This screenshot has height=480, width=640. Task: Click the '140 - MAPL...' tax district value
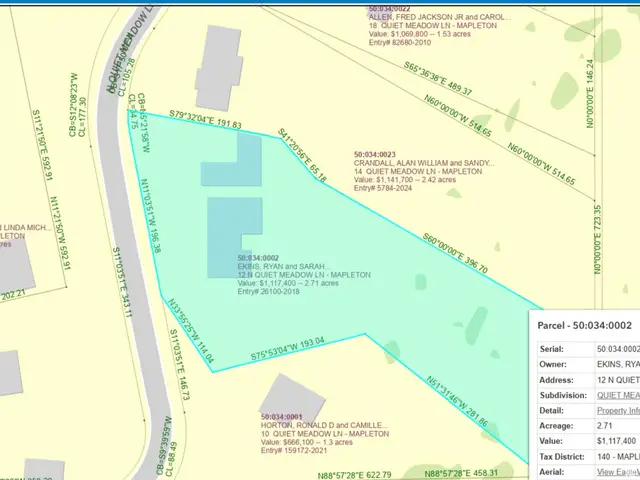click(x=618, y=457)
